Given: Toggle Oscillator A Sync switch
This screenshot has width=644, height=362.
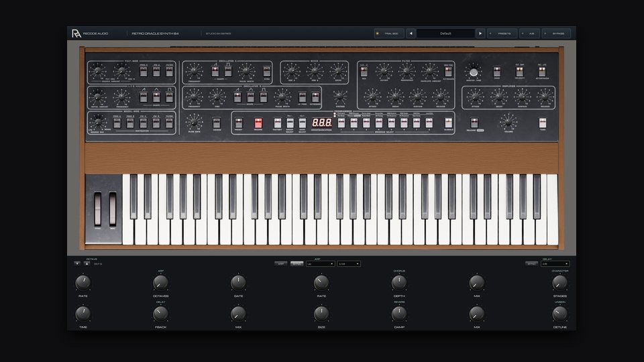Looking at the screenshot, I should click(267, 72).
